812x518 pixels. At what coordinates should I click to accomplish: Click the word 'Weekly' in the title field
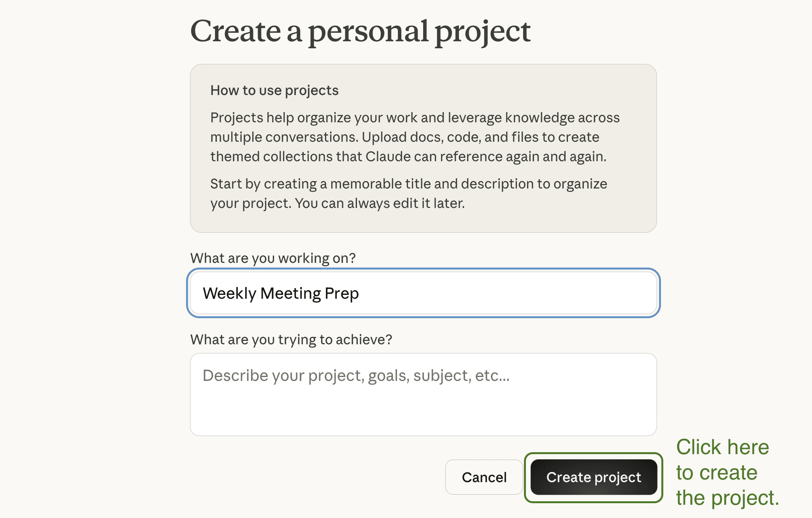[x=229, y=293]
